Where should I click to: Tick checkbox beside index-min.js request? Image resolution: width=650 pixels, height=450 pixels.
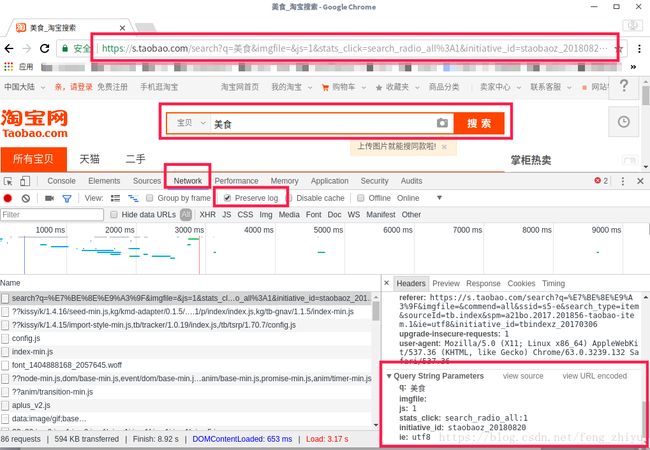[5, 352]
